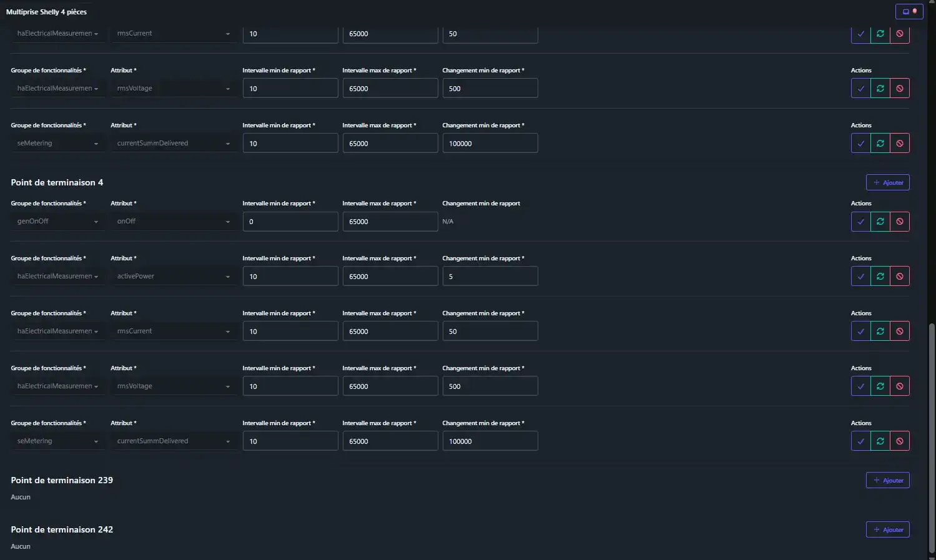
Task: Select the onOff min interval field containing 0
Action: coord(290,222)
